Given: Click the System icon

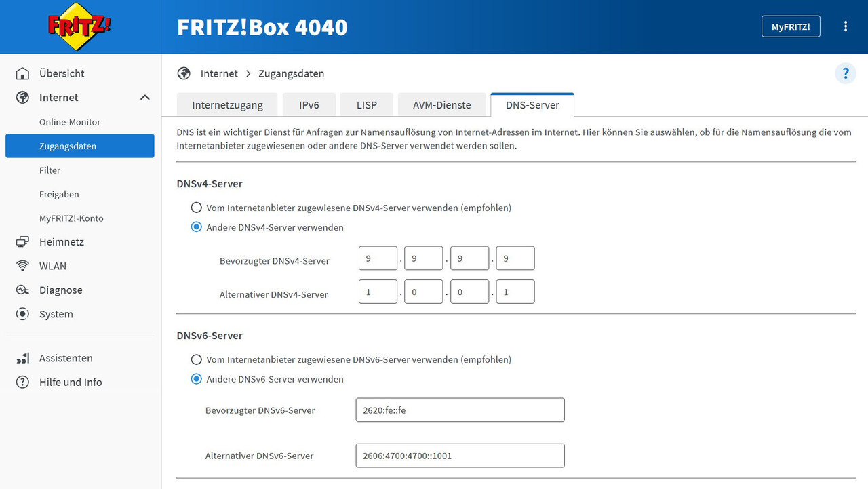Looking at the screenshot, I should click(x=22, y=314).
